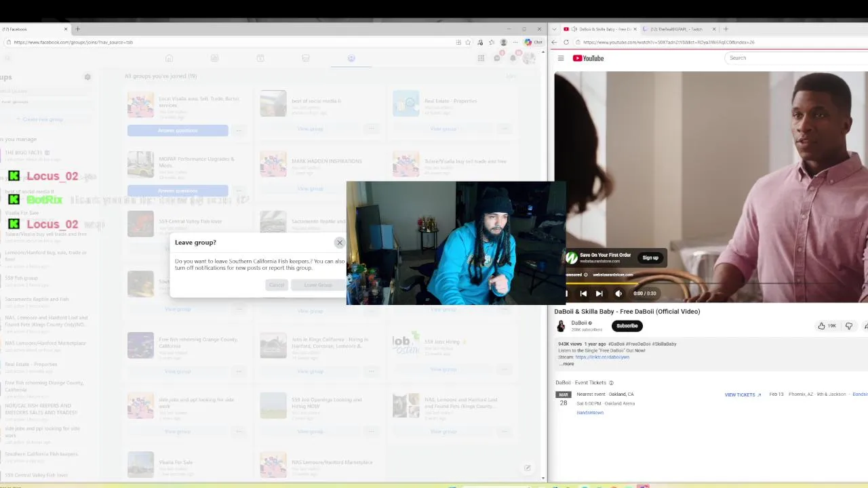Select 559 Fish group in Facebook sidebar

coord(22,278)
